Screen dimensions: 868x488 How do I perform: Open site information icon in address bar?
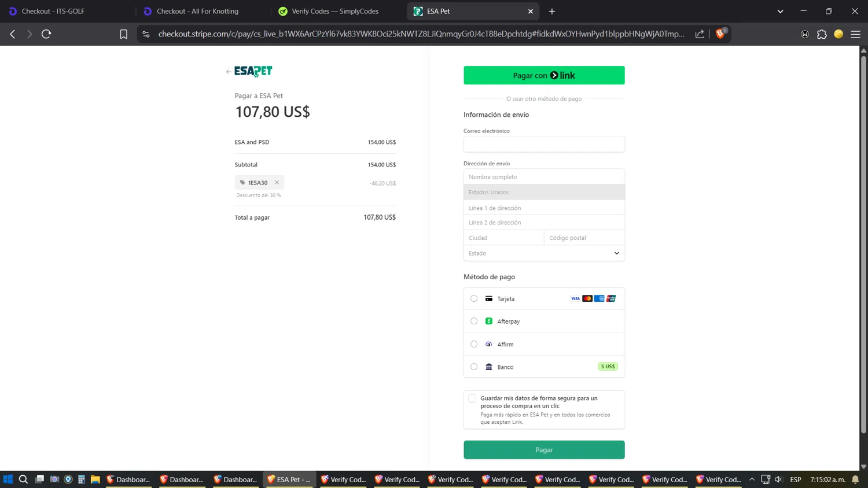(146, 34)
